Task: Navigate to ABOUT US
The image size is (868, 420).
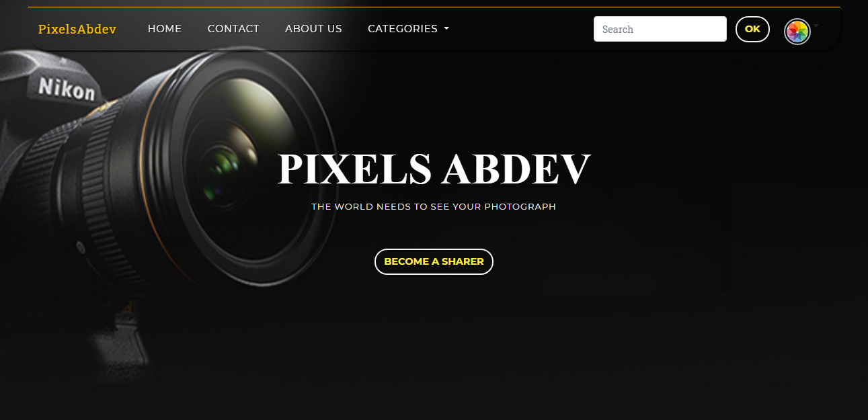Action: click(313, 29)
